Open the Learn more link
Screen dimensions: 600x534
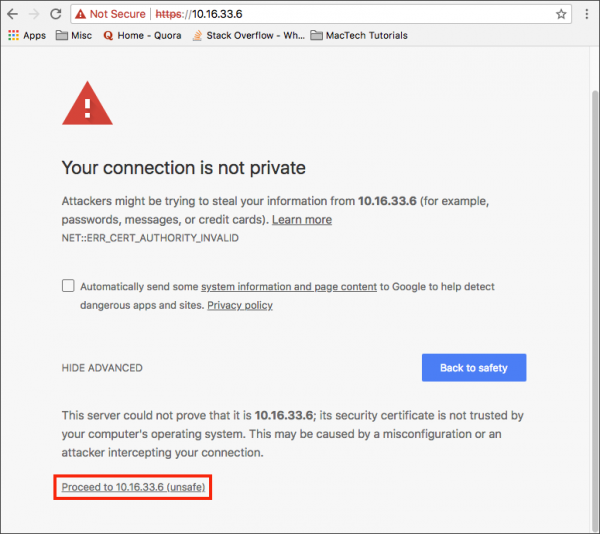pos(302,220)
